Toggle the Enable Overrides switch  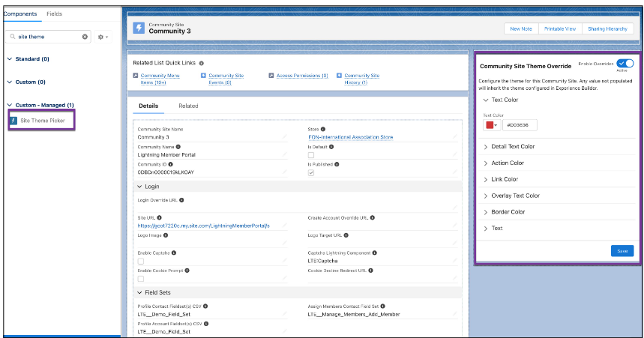625,63
